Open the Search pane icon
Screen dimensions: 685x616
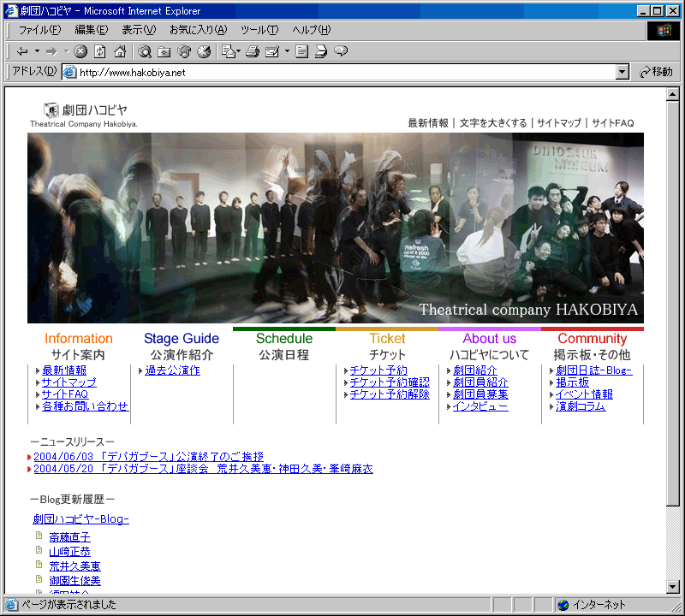tap(145, 51)
